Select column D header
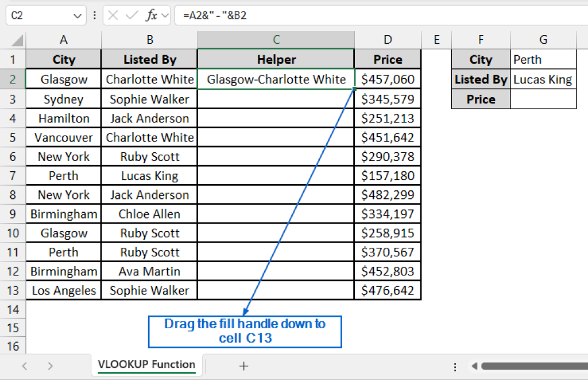 click(388, 39)
